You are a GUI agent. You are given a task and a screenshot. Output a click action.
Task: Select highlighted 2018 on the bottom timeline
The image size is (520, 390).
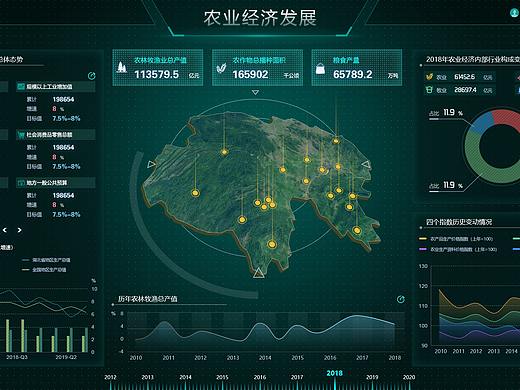pos(334,373)
